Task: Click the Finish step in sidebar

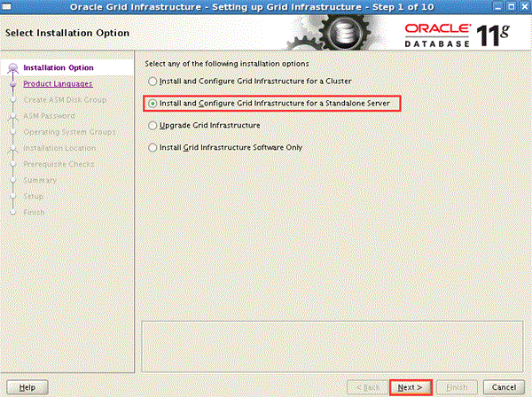Action: (x=34, y=213)
